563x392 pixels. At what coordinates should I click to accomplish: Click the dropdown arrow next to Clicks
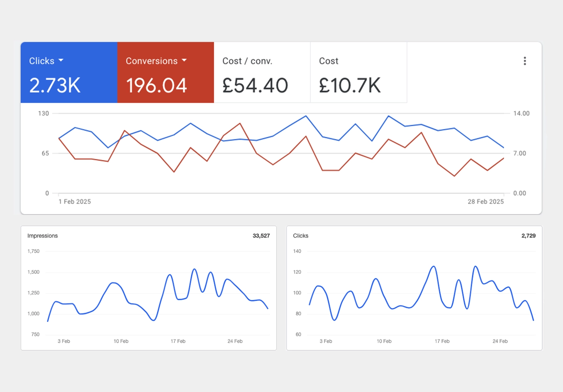pos(61,61)
